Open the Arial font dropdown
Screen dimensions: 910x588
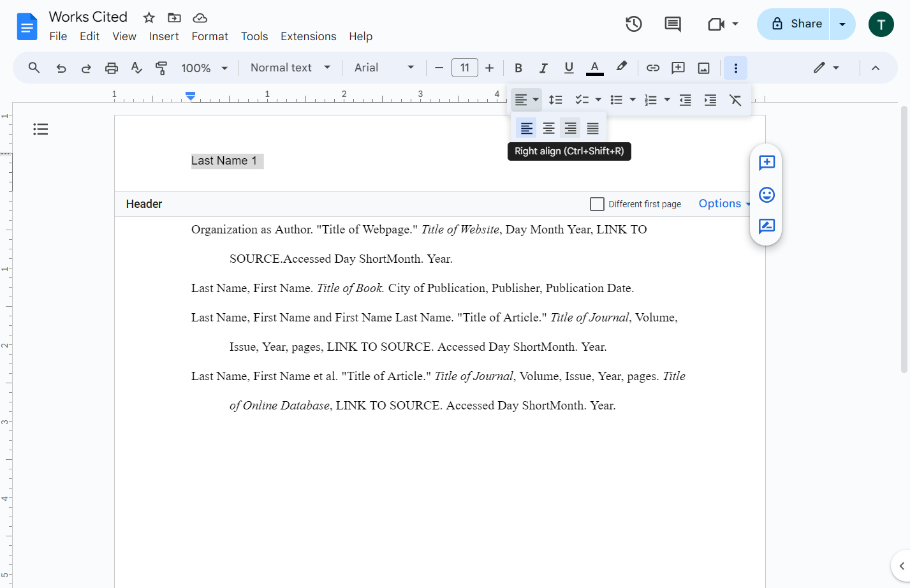384,68
